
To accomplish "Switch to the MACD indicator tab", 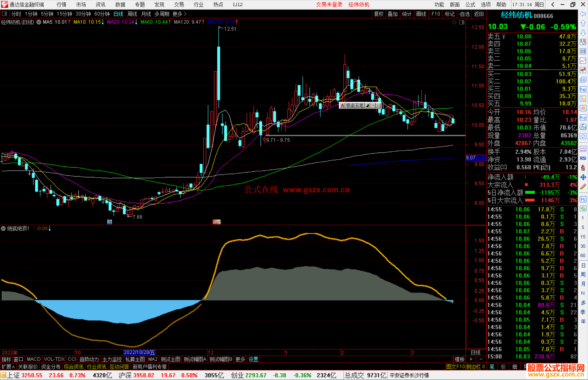I will (33, 359).
